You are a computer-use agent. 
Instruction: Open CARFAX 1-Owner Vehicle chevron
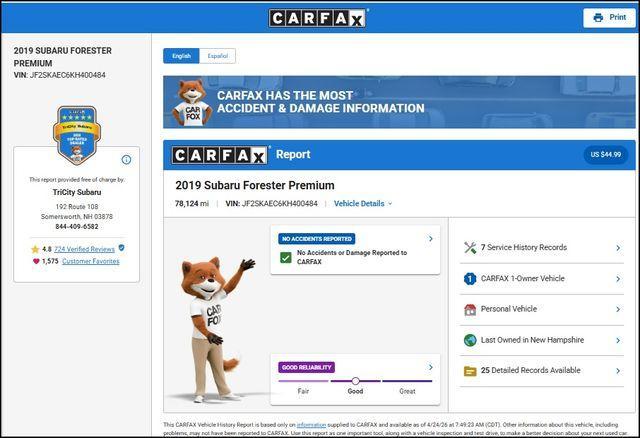point(618,279)
